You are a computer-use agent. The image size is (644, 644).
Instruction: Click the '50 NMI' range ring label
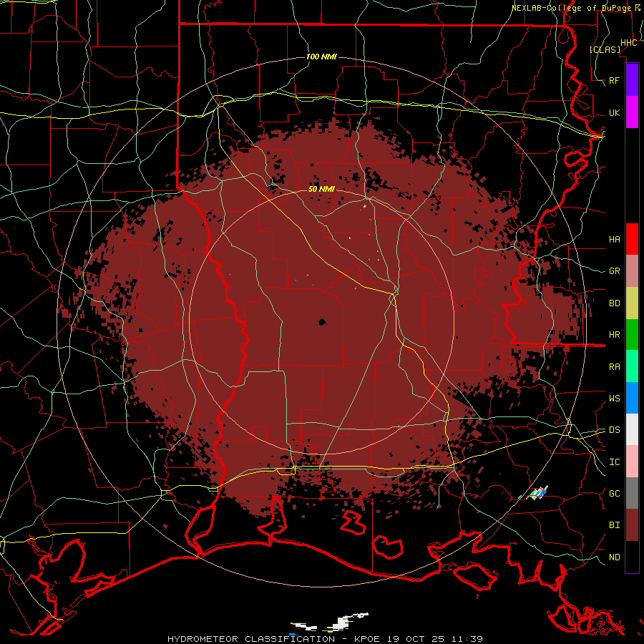point(321,190)
